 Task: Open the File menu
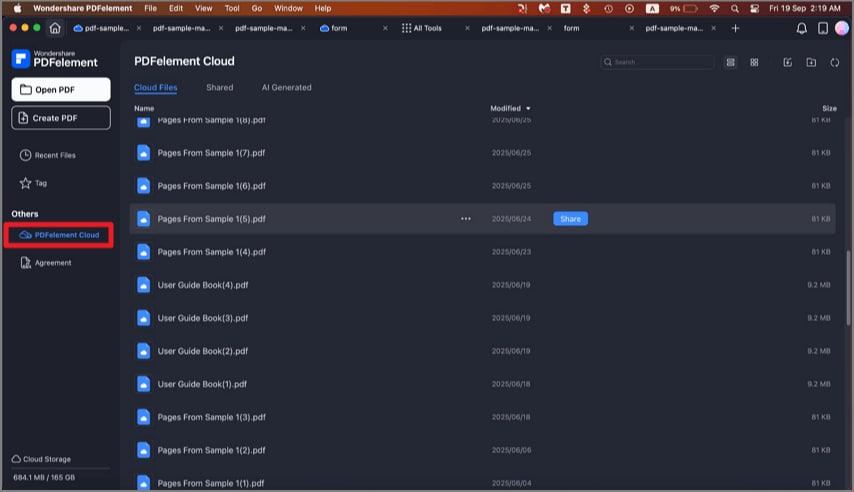click(x=150, y=8)
